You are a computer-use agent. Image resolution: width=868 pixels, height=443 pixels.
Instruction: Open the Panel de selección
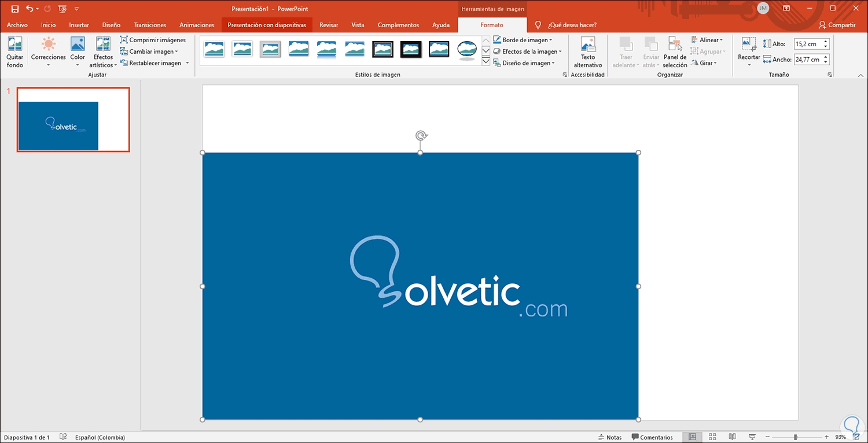tap(675, 53)
